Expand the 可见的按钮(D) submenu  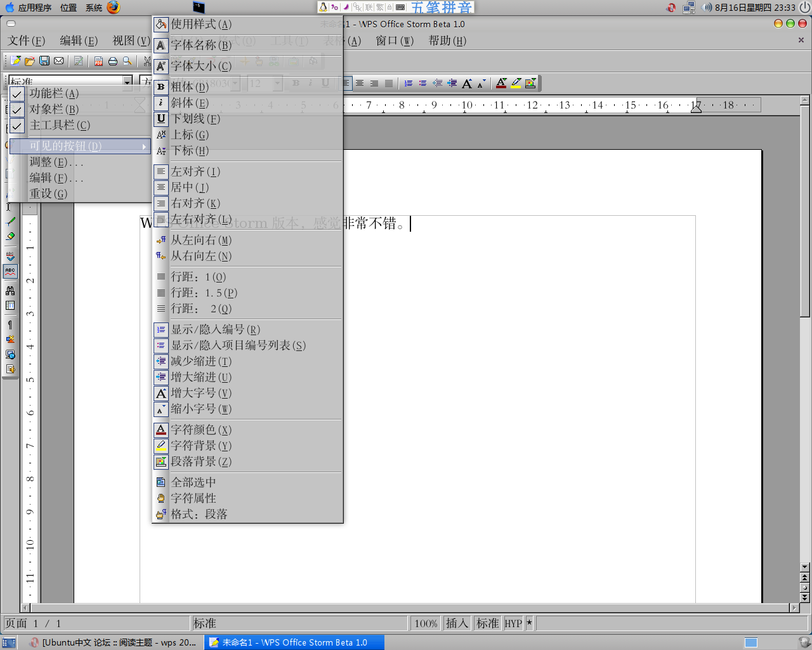point(79,146)
